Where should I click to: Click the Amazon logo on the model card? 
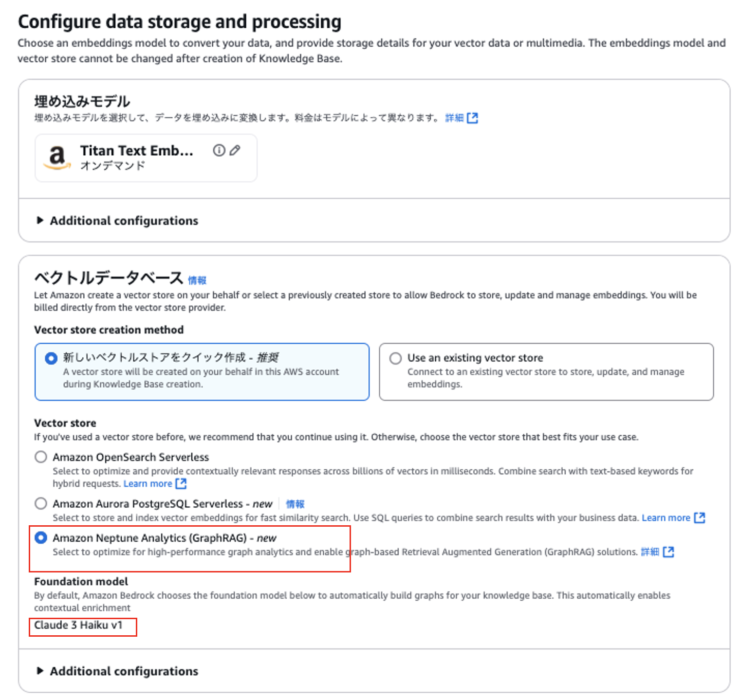tap(57, 158)
